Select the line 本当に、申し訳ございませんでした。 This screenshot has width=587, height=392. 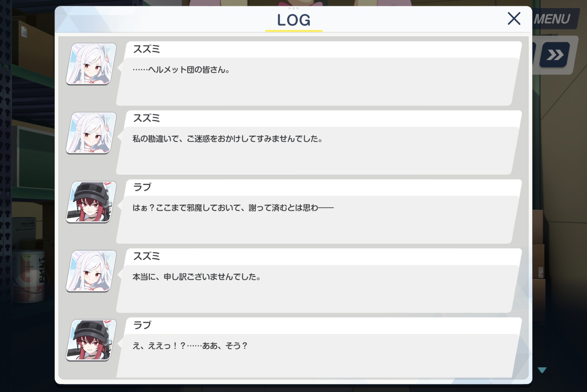pyautogui.click(x=197, y=277)
